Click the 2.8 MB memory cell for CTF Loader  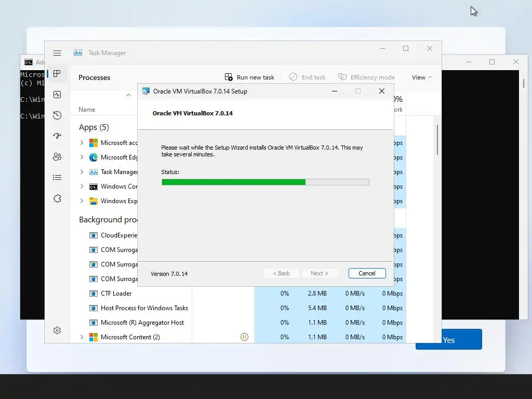point(317,294)
